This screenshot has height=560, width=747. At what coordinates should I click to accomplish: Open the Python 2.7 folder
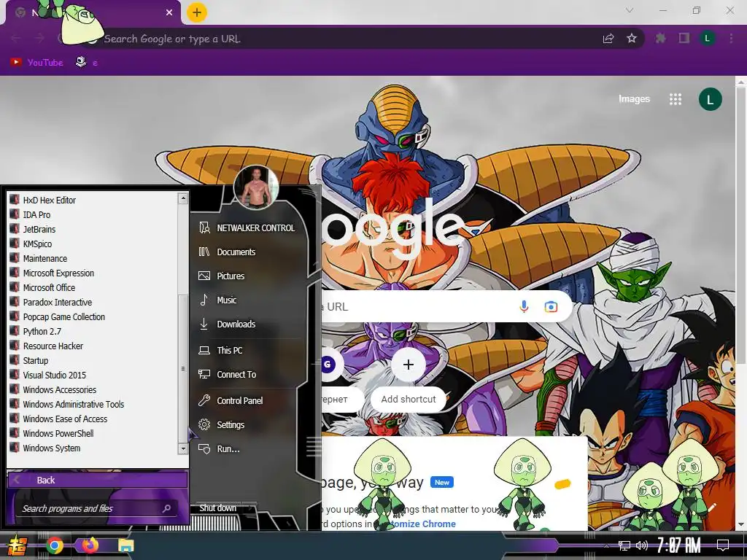(x=42, y=332)
